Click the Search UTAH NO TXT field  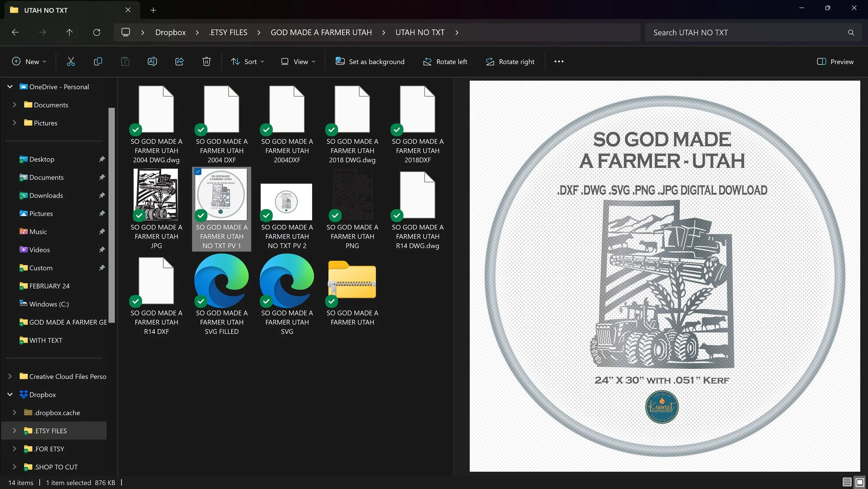click(746, 32)
